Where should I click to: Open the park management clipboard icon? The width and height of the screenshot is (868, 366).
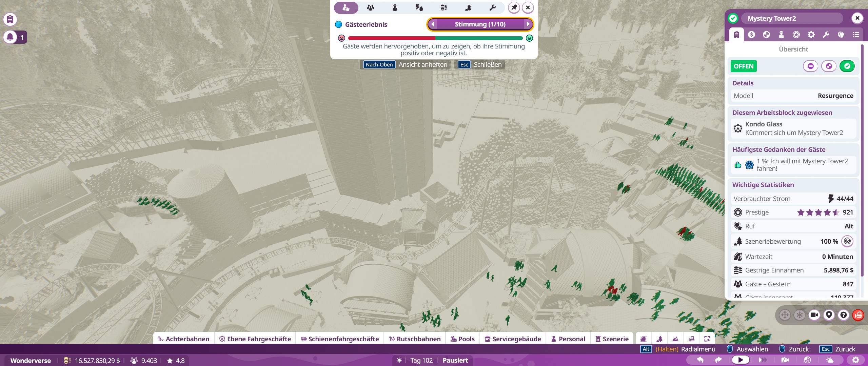click(x=10, y=19)
